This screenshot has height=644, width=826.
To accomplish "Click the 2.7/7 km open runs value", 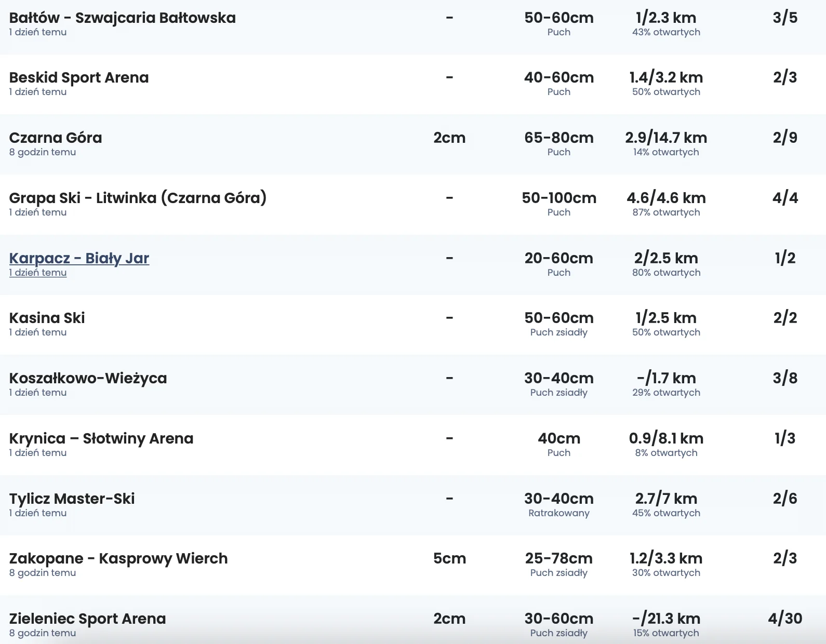I will [x=666, y=499].
